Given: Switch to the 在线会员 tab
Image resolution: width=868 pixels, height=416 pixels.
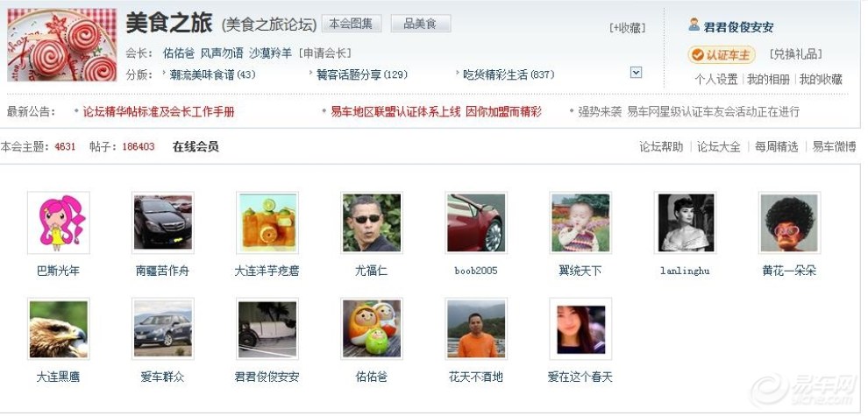Looking at the screenshot, I should [196, 146].
